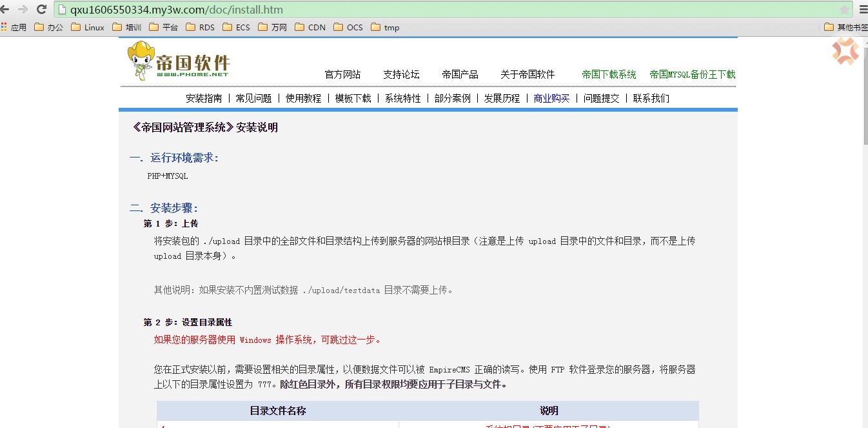Visit the 帝国下载系统 link
Screen dimensions: 868x428
pyautogui.click(x=609, y=74)
